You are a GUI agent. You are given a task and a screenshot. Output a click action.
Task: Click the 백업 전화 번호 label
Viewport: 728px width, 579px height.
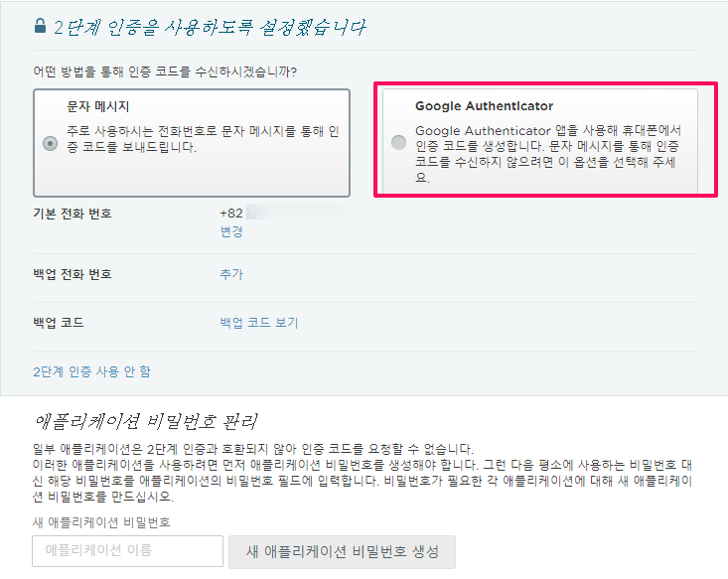pyautogui.click(x=73, y=274)
